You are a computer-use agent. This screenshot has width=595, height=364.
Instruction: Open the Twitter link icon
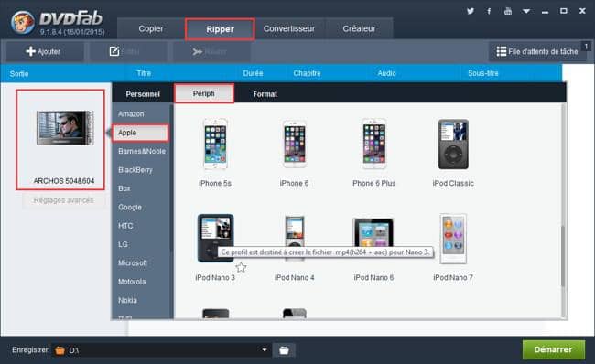(471, 11)
